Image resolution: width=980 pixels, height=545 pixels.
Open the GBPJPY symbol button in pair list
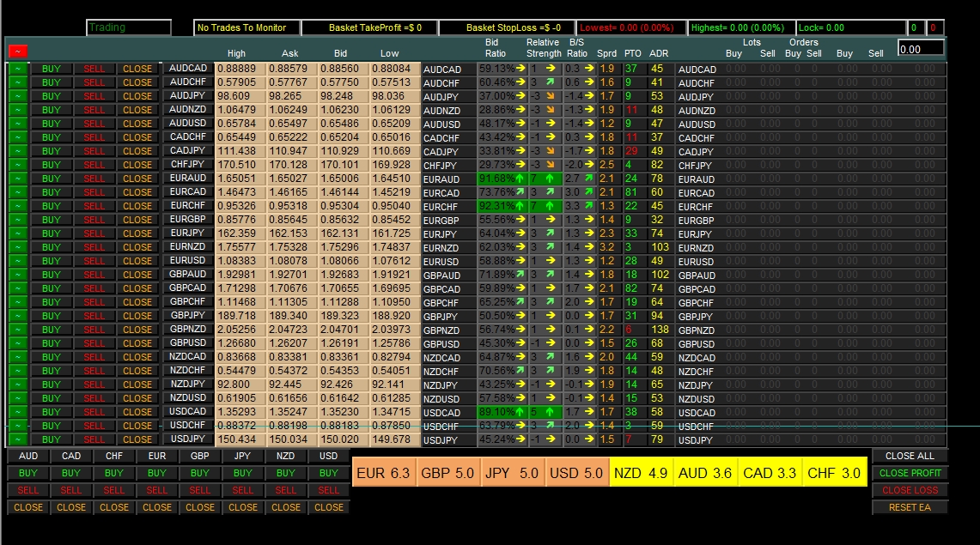[187, 315]
